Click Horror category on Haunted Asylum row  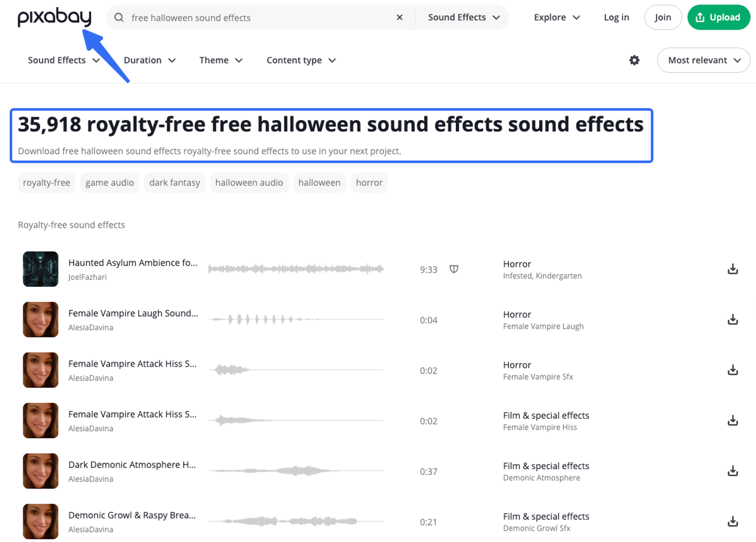point(517,264)
